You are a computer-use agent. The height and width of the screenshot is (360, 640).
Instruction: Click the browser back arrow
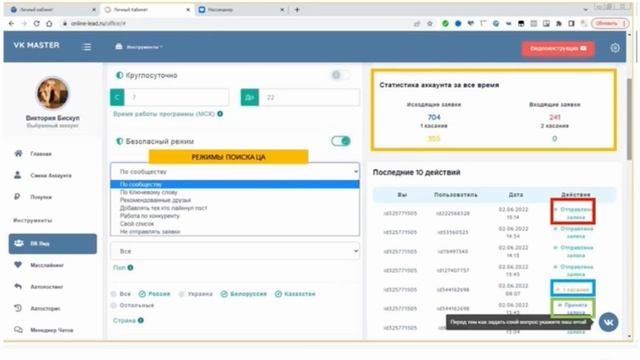[x=11, y=24]
